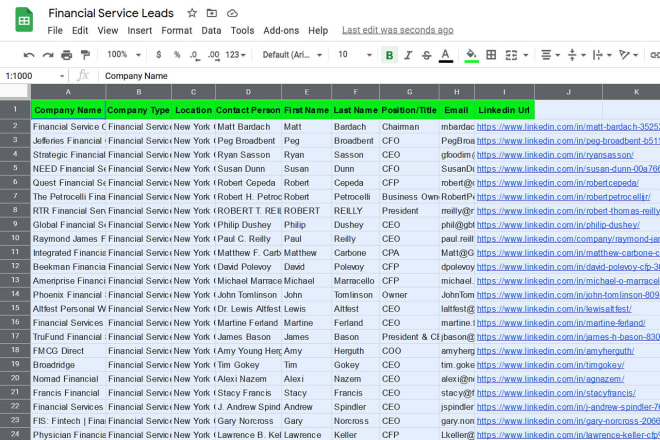Open the ryansasson LinkedIn link

(555, 155)
